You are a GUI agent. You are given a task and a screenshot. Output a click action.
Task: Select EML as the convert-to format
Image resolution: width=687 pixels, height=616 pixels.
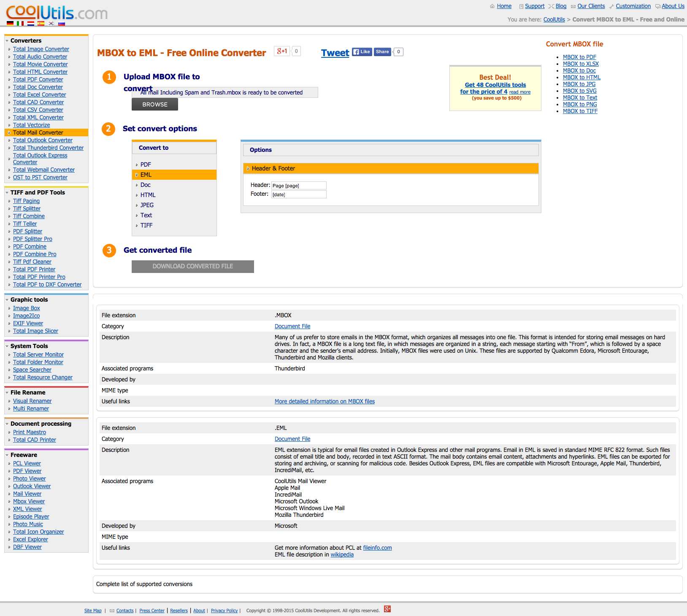174,175
